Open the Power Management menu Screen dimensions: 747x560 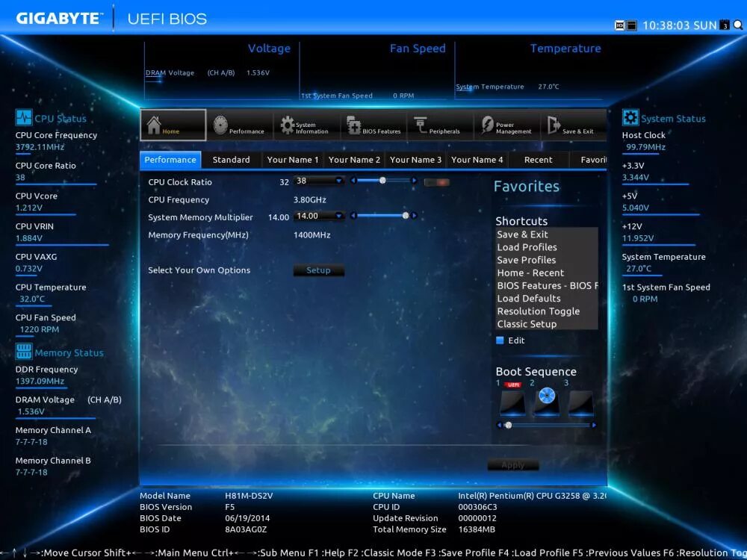506,125
